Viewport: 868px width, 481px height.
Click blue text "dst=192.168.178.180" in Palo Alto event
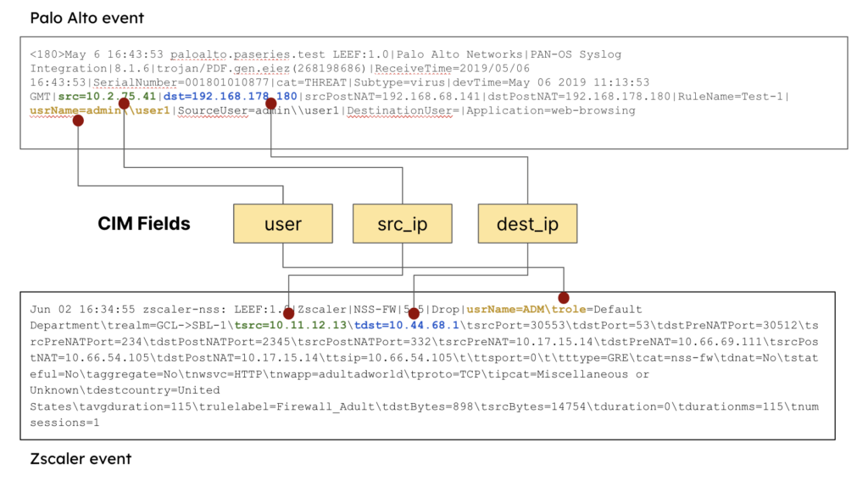coord(231,97)
